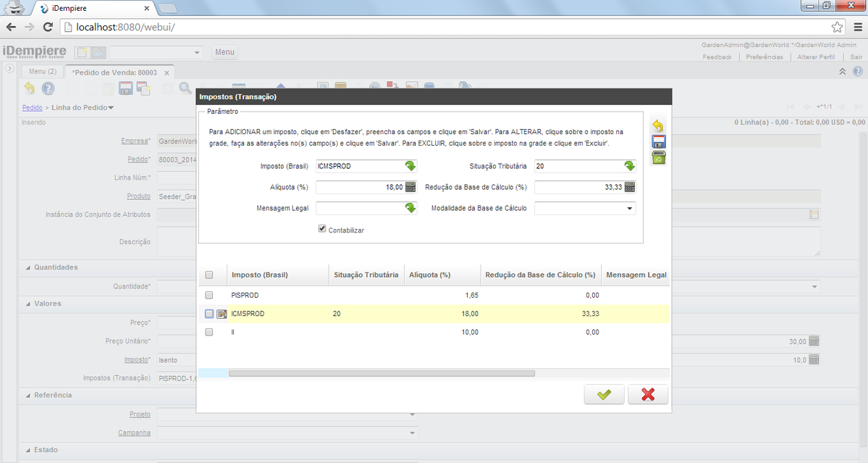Click the grid horizontal scrollbar
Image resolution: width=868 pixels, height=463 pixels.
(x=382, y=373)
